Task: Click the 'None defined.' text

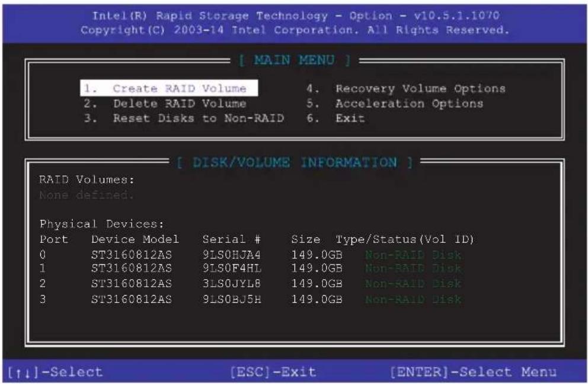Action: pyautogui.click(x=87, y=195)
